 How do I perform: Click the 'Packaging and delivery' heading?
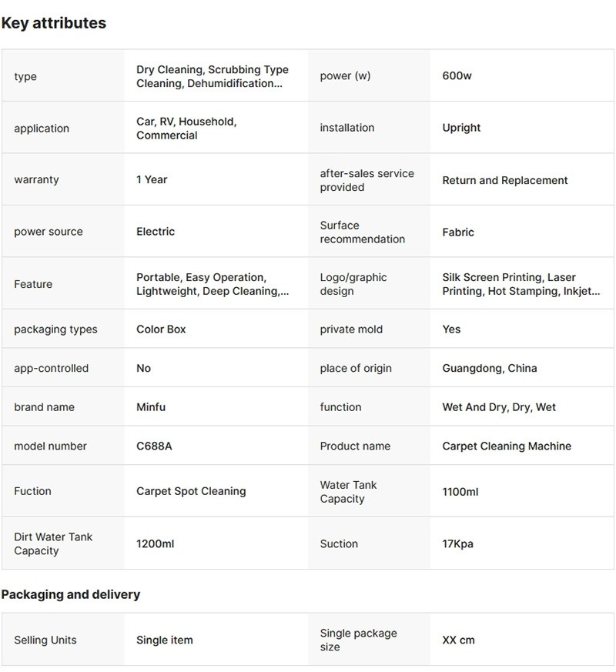tap(71, 595)
